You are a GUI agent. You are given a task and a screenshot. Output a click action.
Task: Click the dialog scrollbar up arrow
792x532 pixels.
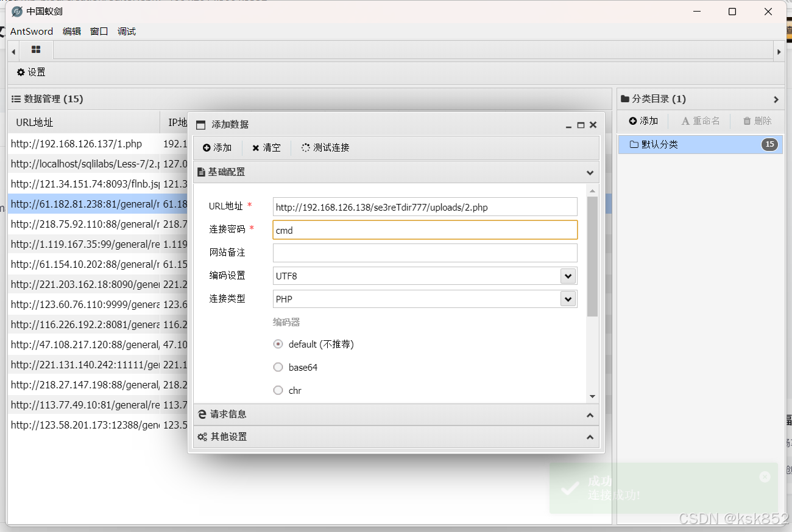tap(592, 191)
